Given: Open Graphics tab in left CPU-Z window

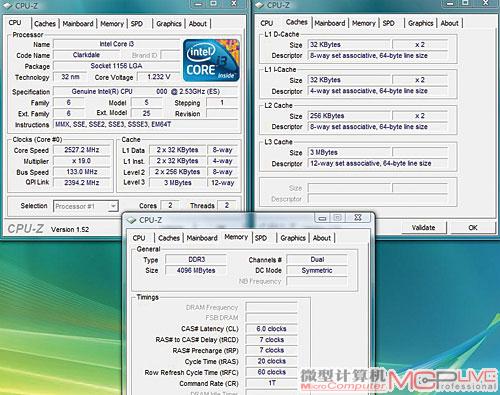Looking at the screenshot, I should 169,24.
